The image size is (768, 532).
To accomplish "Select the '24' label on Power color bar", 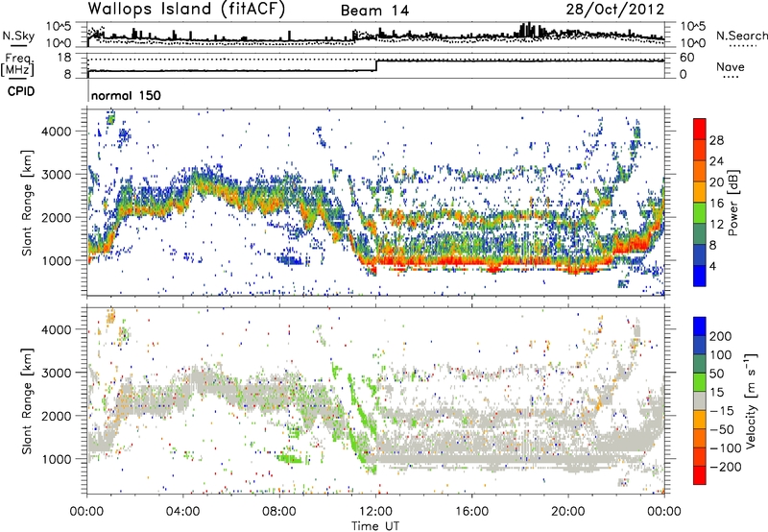I will (x=716, y=161).
